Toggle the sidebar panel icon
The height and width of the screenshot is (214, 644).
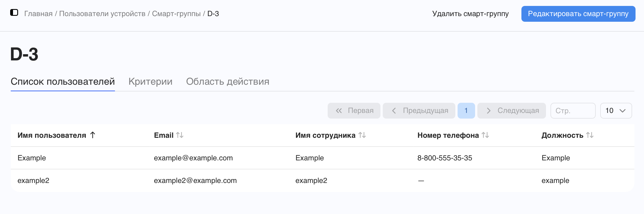[14, 13]
